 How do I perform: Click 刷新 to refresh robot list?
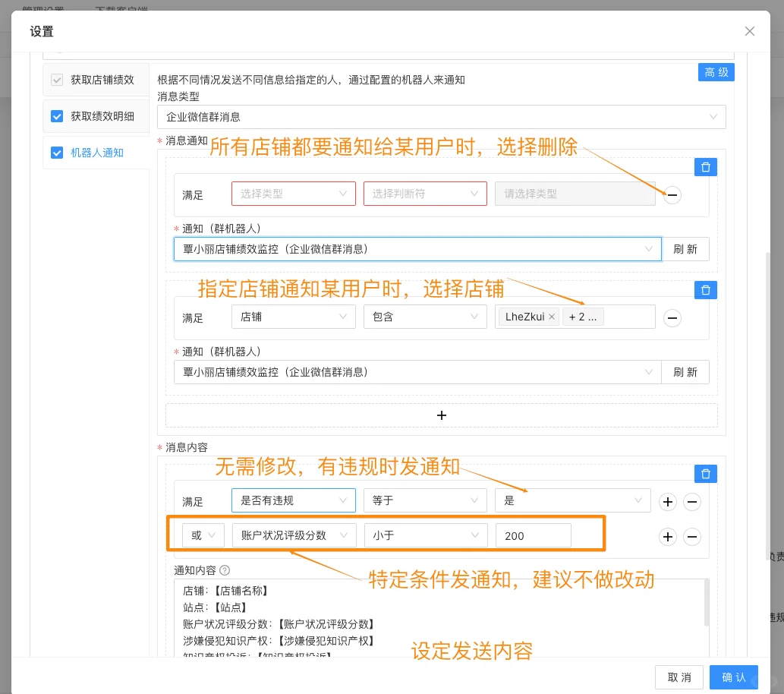[685, 249]
